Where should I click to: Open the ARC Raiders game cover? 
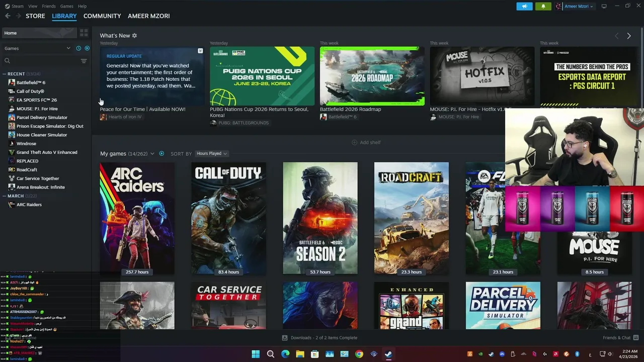(137, 218)
